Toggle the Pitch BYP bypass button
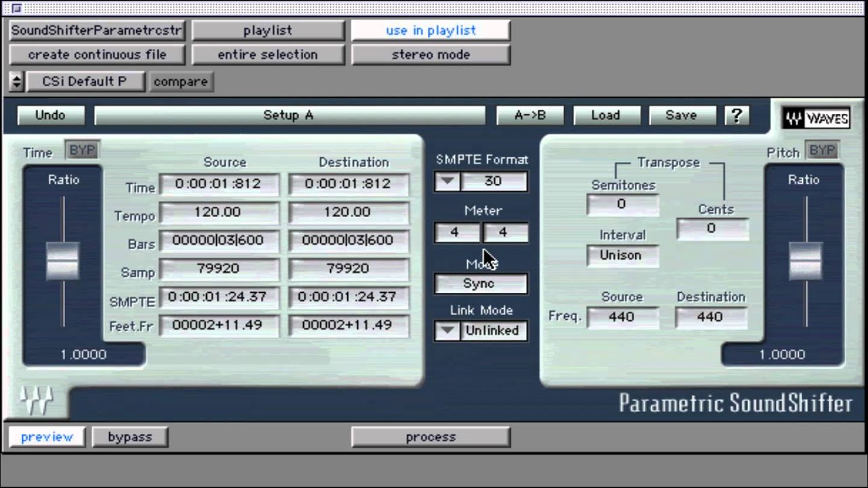Image resolution: width=868 pixels, height=488 pixels. [822, 150]
